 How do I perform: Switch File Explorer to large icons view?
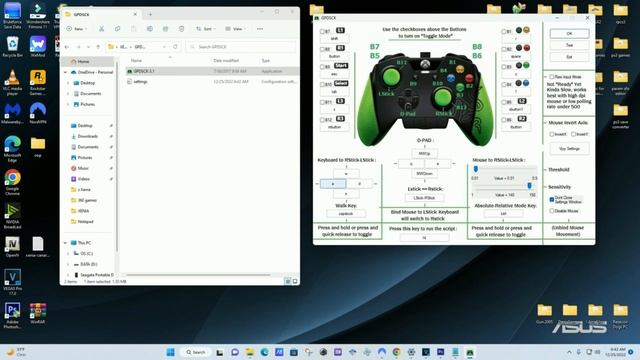tap(295, 281)
